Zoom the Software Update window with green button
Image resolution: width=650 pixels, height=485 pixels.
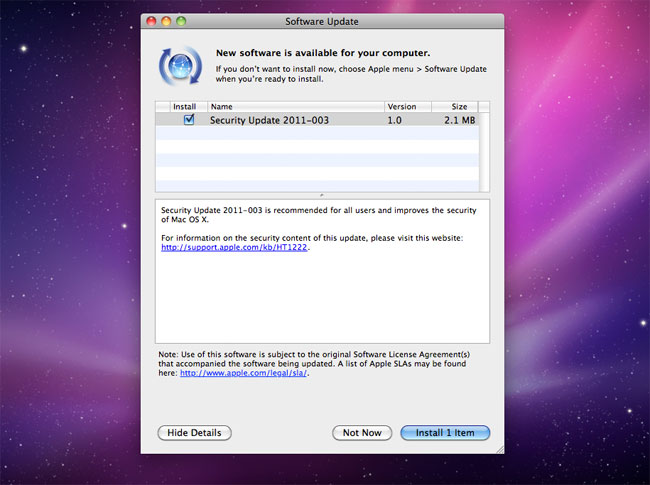[182, 21]
